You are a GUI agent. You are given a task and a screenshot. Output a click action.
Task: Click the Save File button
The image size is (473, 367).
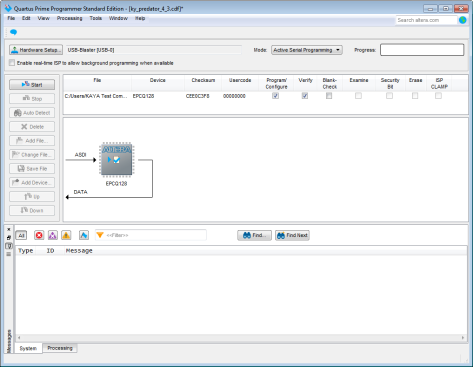32,169
